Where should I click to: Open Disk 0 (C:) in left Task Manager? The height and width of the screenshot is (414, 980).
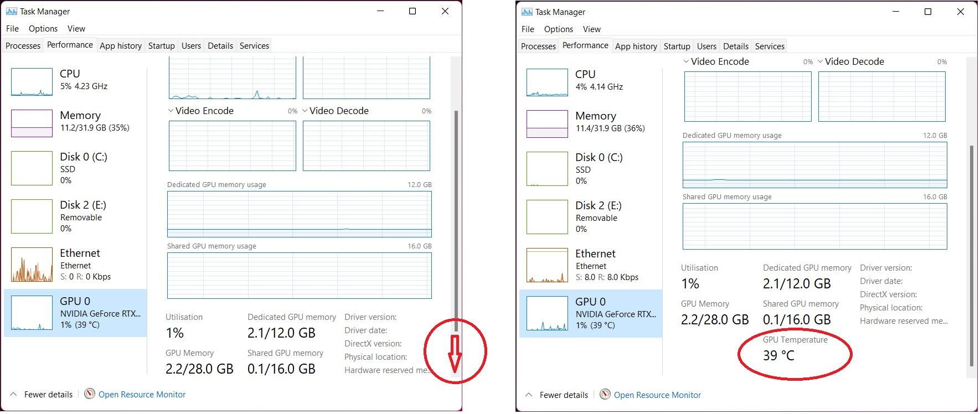[x=75, y=168]
